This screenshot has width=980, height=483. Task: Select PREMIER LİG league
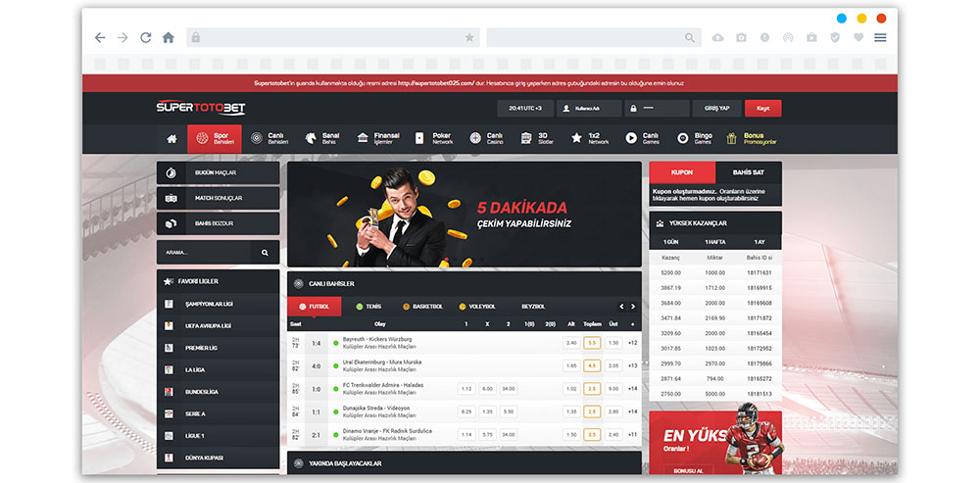[x=218, y=348]
